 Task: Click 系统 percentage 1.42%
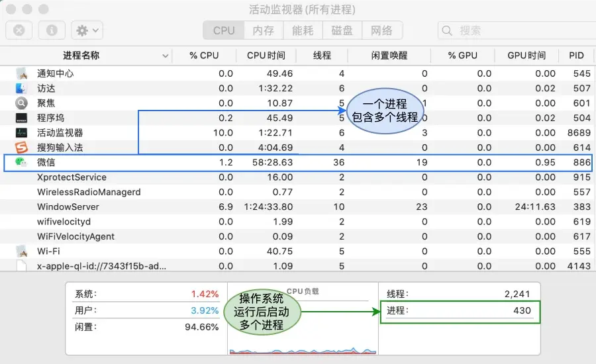(205, 294)
